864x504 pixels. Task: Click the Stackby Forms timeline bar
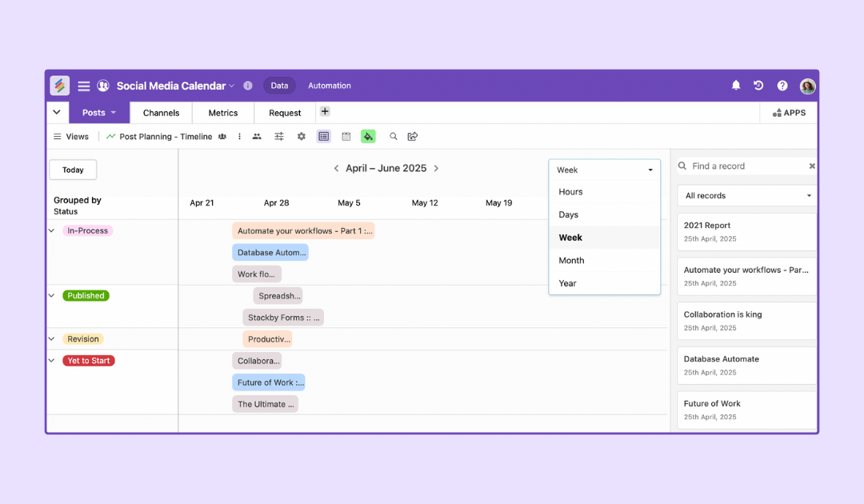(x=283, y=318)
